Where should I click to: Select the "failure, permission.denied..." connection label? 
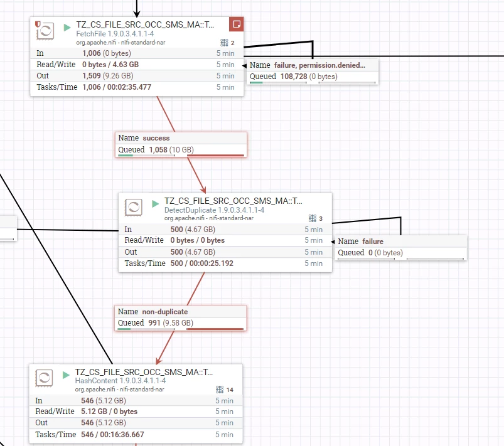click(319, 65)
